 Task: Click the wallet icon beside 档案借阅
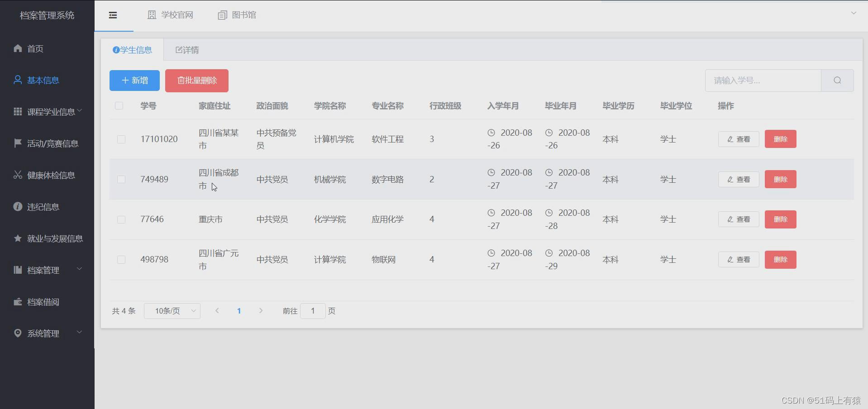18,301
